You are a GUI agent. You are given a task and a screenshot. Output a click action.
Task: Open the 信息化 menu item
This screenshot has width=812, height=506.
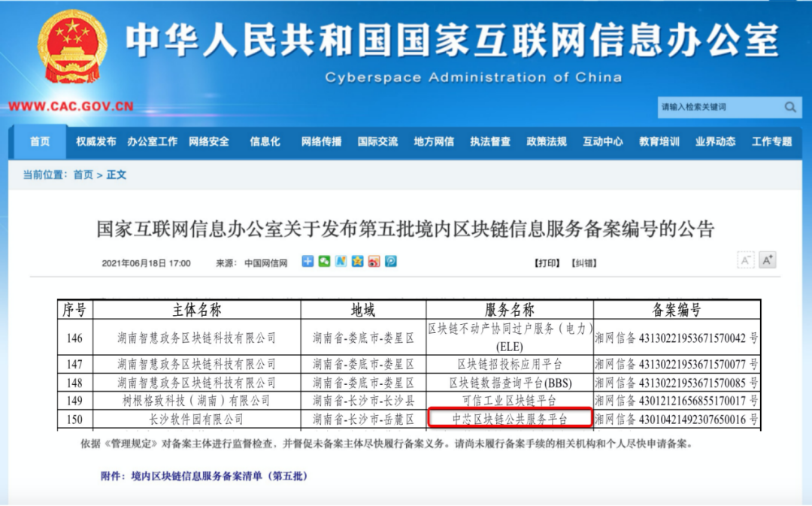click(x=265, y=141)
